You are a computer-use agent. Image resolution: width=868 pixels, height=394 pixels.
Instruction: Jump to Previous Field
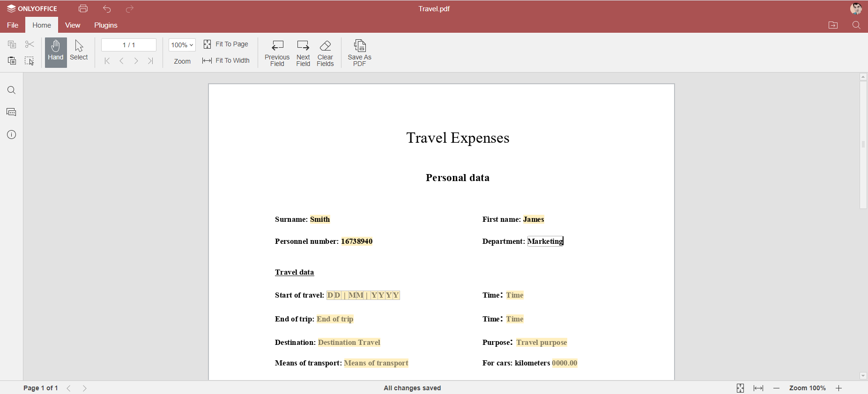(277, 52)
